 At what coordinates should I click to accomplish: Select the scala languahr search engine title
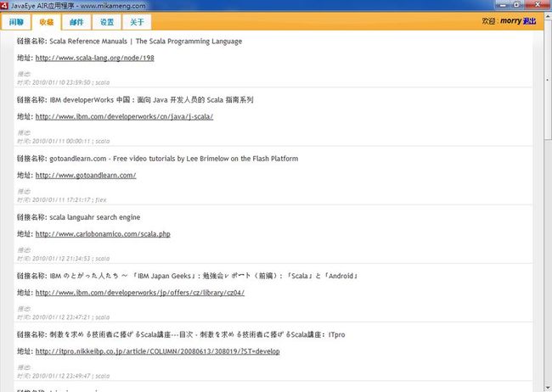(x=95, y=217)
